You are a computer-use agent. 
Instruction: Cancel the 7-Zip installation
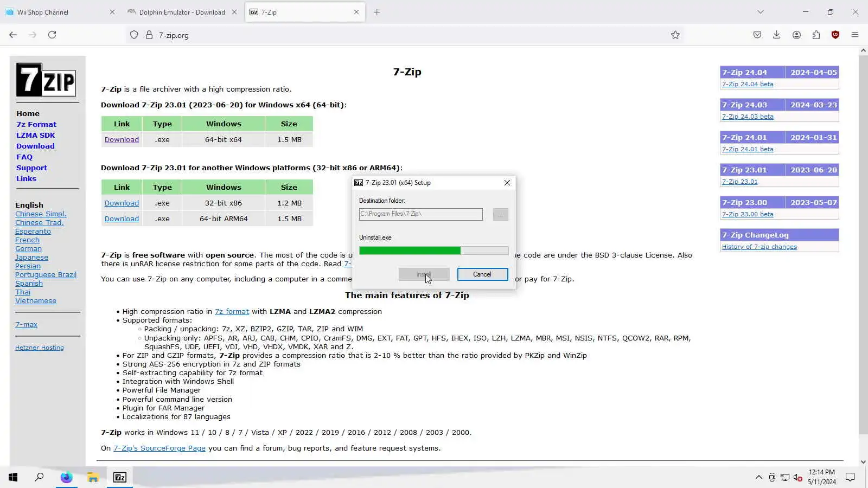click(x=482, y=274)
